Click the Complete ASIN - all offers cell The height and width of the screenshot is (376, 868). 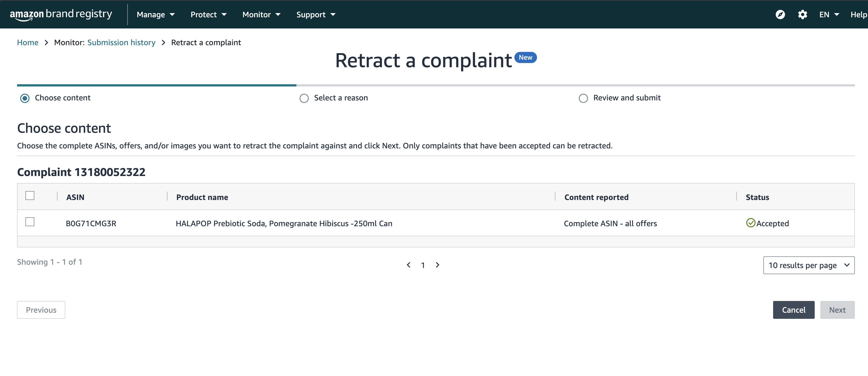[x=610, y=223]
